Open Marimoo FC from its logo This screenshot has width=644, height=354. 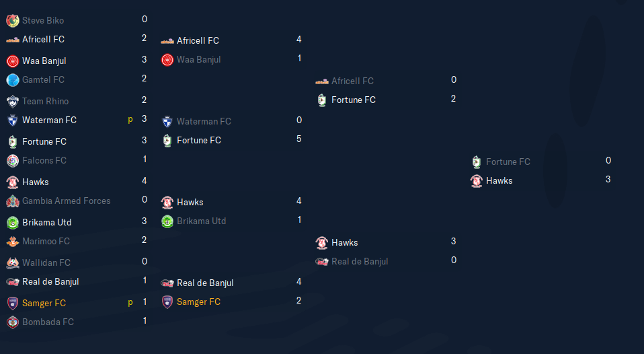coord(13,242)
